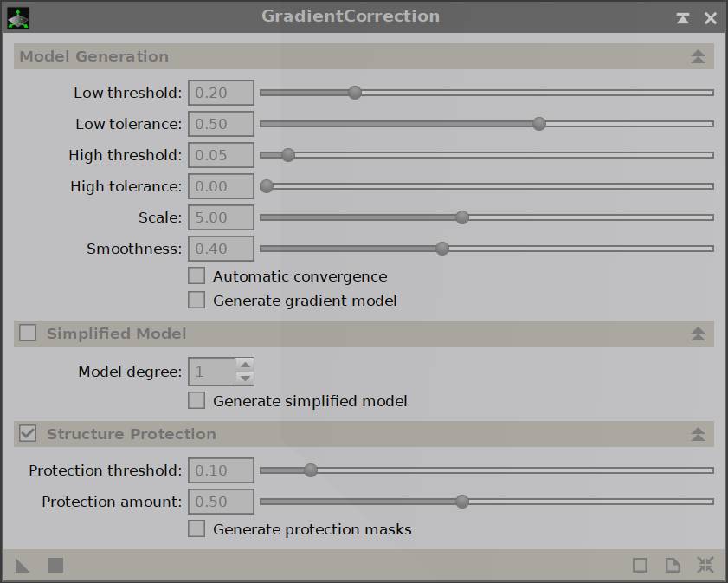Screen dimensions: 728x583
Task: Click the Smoothness slider handle
Action: 442,249
